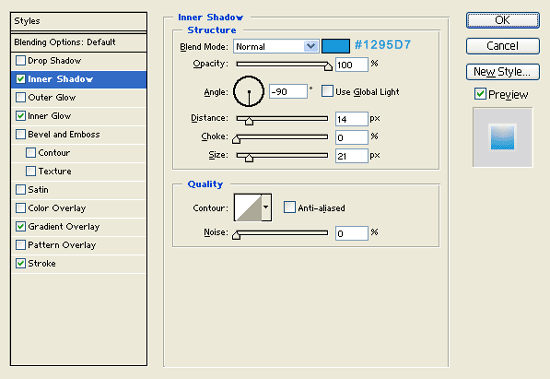Confirm with the OK button

[503, 20]
